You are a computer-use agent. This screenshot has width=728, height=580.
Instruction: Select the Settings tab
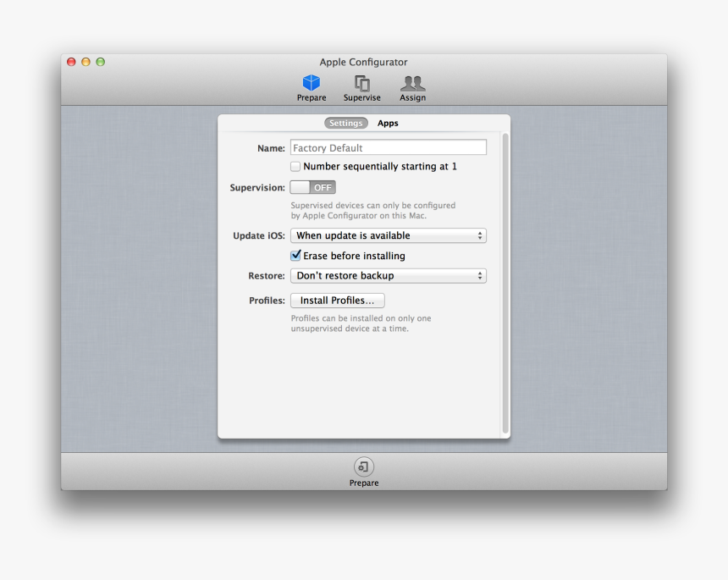pos(345,123)
